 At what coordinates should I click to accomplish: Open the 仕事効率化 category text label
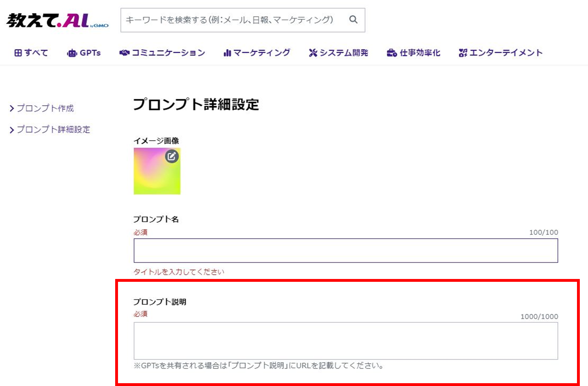click(420, 53)
